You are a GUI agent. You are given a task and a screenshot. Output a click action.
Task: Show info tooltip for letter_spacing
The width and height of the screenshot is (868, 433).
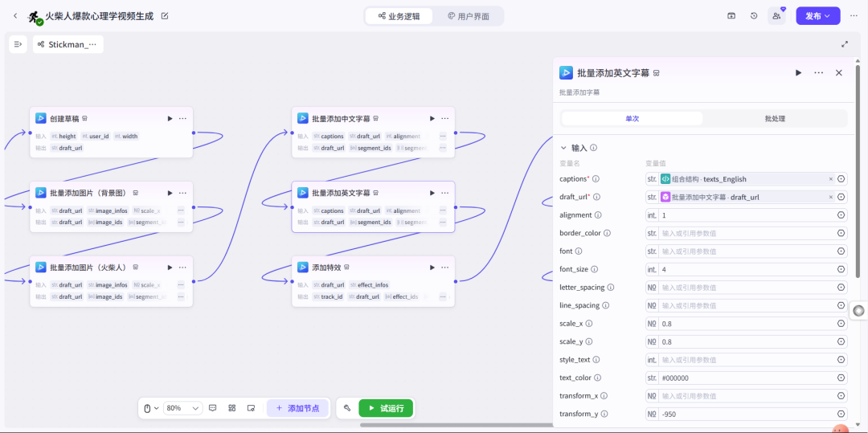pyautogui.click(x=611, y=288)
